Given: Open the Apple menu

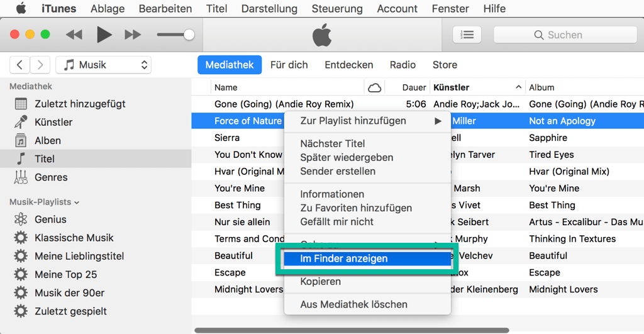Looking at the screenshot, I should tap(21, 8).
